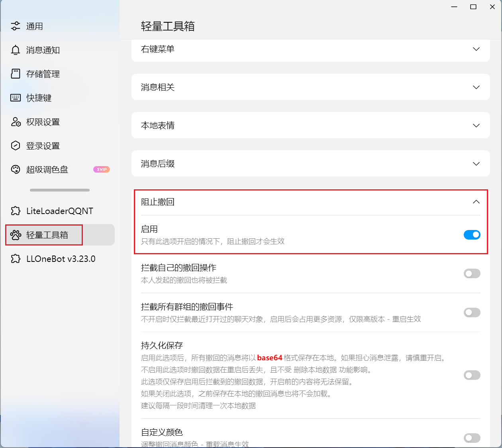Enable 拦截自己的撤回操作 switch

(472, 273)
